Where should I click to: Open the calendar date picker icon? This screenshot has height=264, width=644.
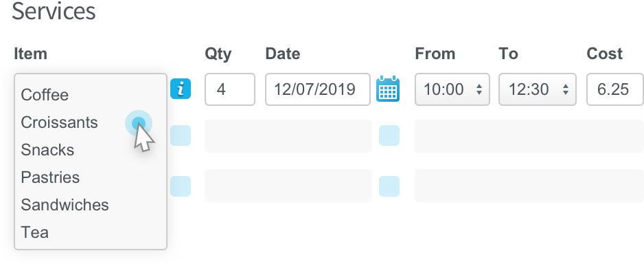(x=388, y=89)
